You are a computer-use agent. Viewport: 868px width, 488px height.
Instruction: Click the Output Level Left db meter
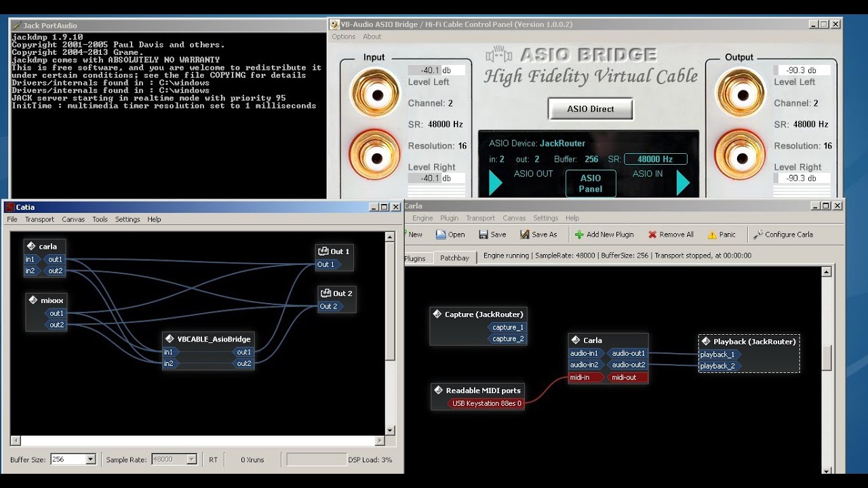[x=803, y=70]
